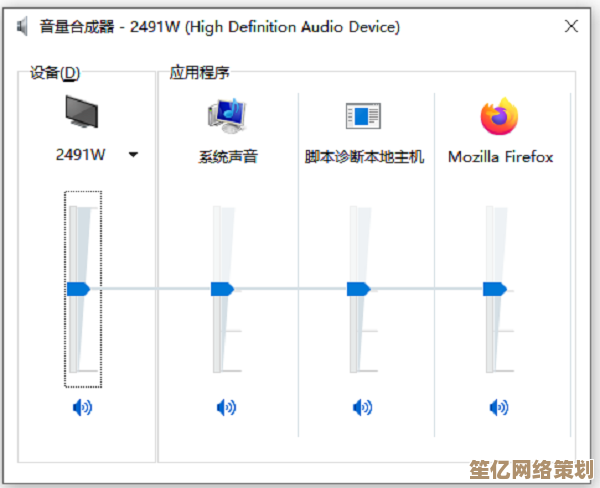Click the 2491W monitor device icon

[x=82, y=112]
